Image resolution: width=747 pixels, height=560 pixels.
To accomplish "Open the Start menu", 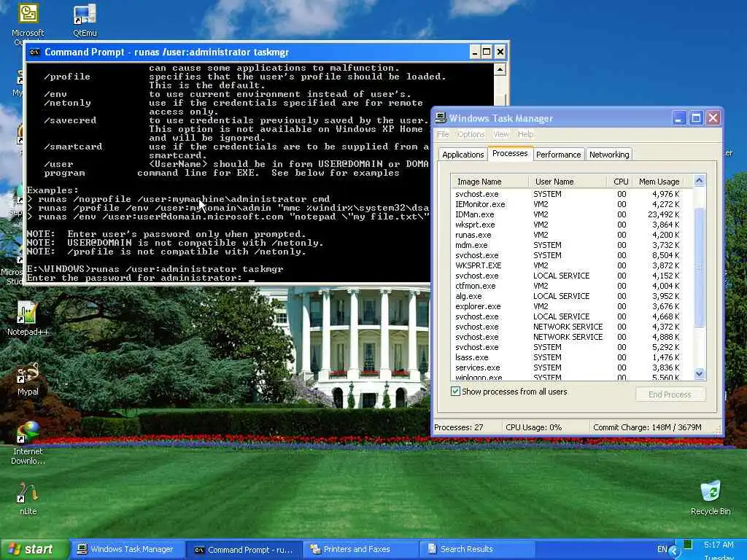I will [34, 550].
